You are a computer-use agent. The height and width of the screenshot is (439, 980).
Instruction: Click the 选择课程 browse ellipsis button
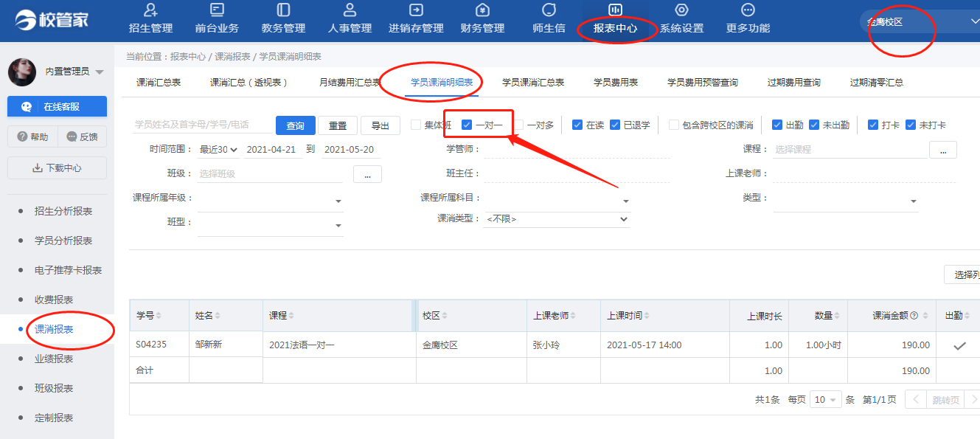click(943, 150)
